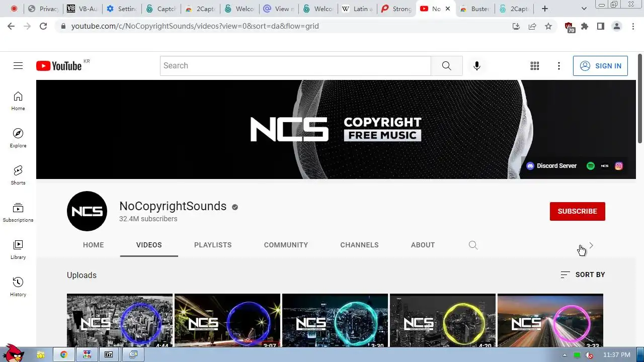Bookmark this page with the star
This screenshot has height=362, width=644.
coord(548,26)
